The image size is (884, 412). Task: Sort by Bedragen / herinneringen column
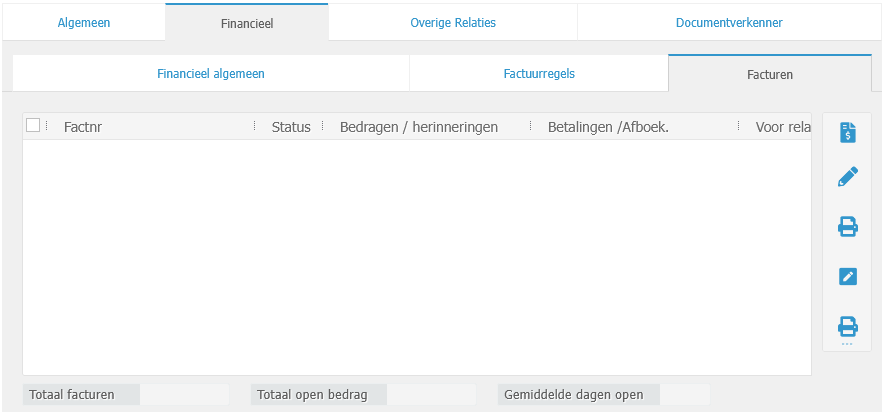(x=419, y=127)
